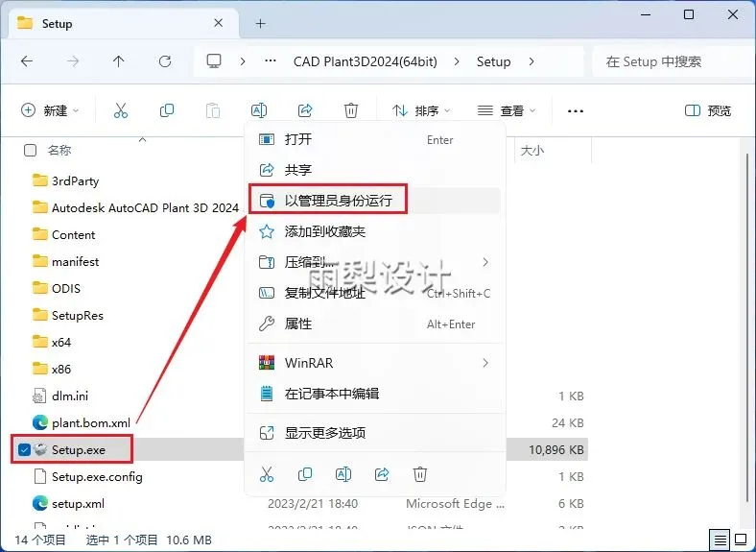756x552 pixels.
Task: Select the ODIS folder
Action: (x=57, y=289)
